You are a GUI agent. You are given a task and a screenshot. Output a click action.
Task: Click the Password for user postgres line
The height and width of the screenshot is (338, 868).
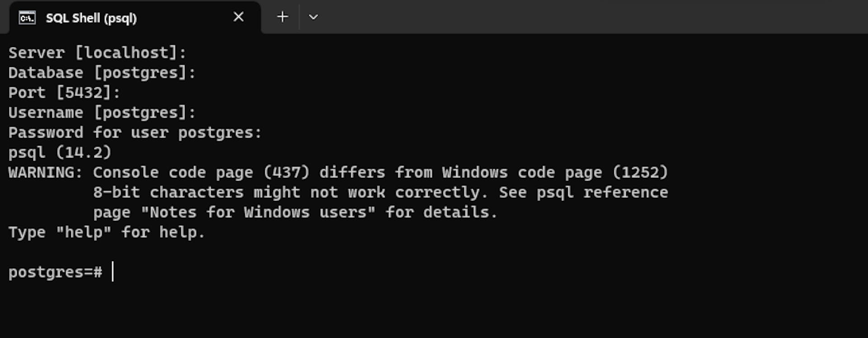(x=135, y=133)
